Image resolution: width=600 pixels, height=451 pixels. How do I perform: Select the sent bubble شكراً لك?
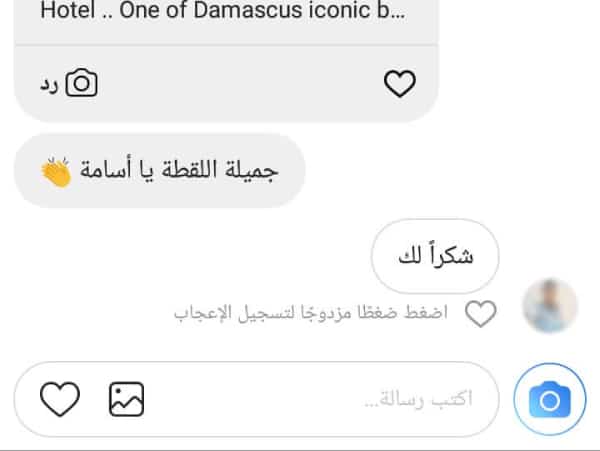tap(435, 256)
